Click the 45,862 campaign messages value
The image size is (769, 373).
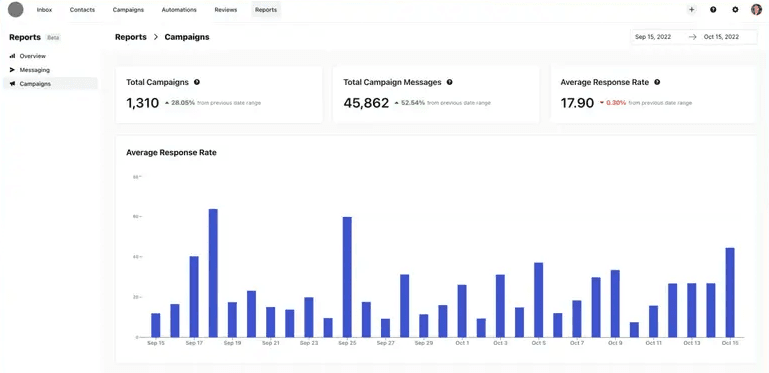point(366,103)
